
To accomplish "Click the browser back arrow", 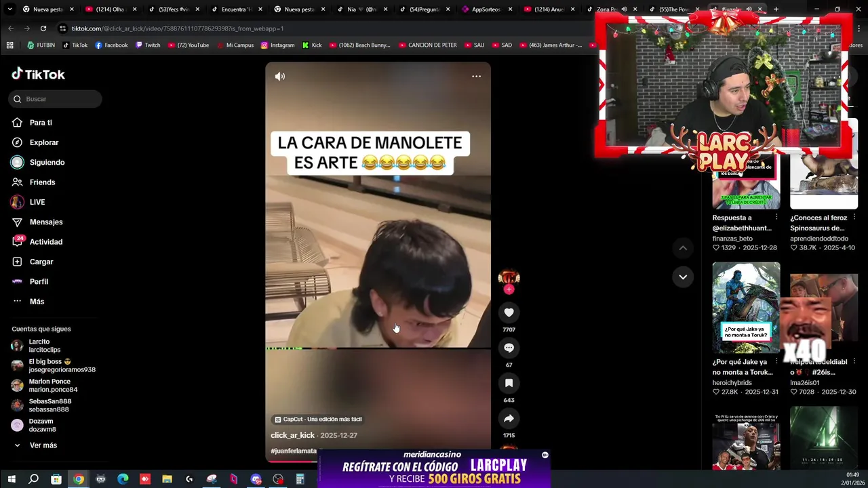I will [x=11, y=28].
